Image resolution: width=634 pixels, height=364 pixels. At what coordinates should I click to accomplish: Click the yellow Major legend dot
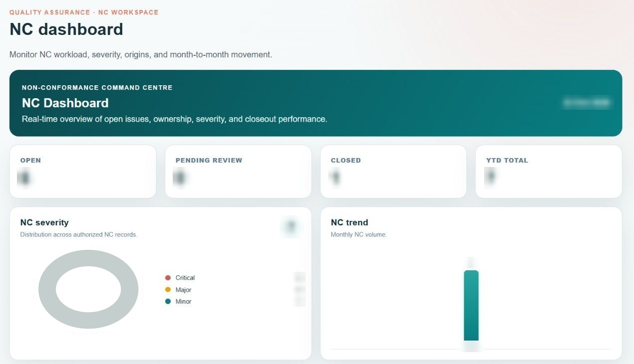tap(168, 290)
